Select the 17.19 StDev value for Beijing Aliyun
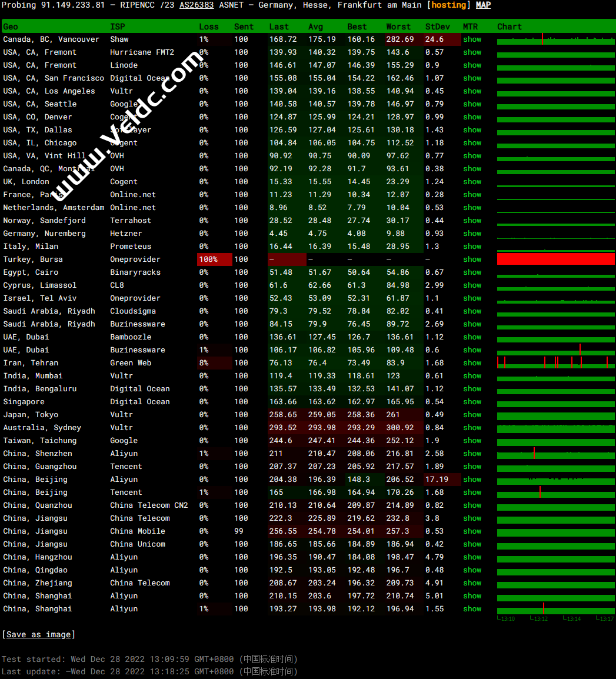The width and height of the screenshot is (616, 679). point(437,480)
